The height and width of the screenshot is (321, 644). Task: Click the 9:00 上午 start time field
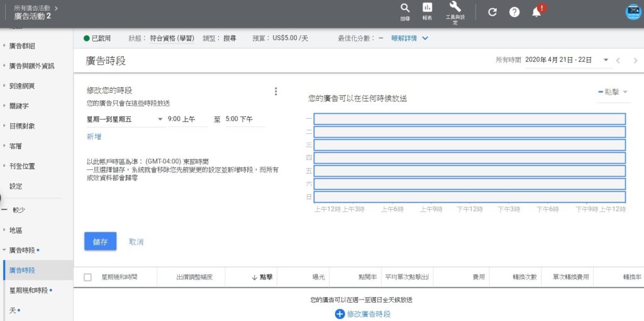pos(187,119)
